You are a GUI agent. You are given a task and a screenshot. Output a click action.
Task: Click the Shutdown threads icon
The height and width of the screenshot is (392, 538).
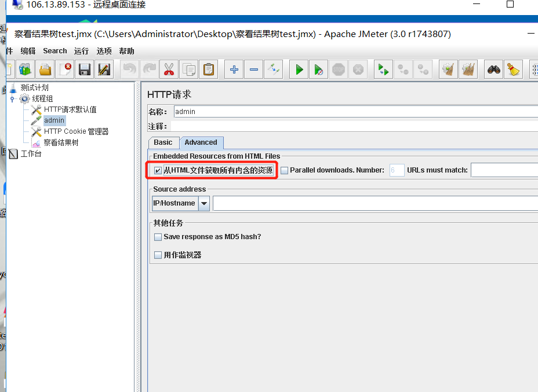358,69
